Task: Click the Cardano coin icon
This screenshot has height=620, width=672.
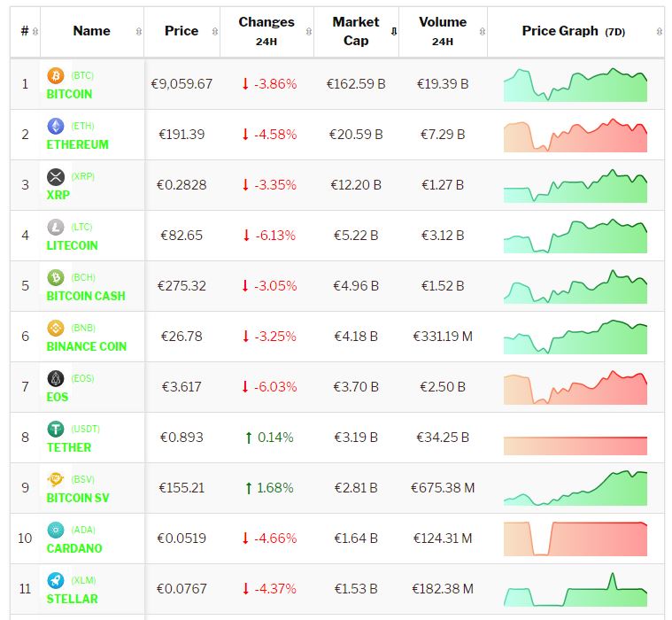Action: (x=56, y=531)
